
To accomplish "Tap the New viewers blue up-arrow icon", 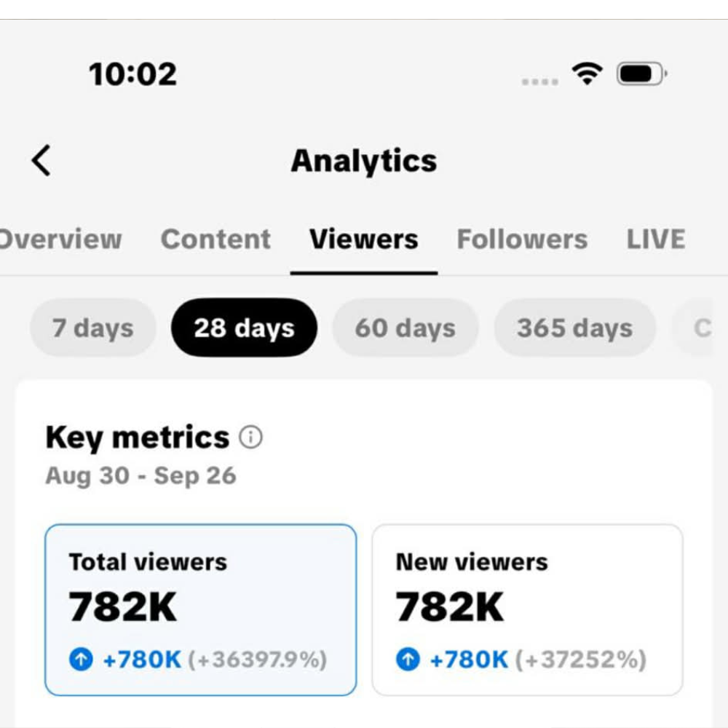I will coord(408,660).
